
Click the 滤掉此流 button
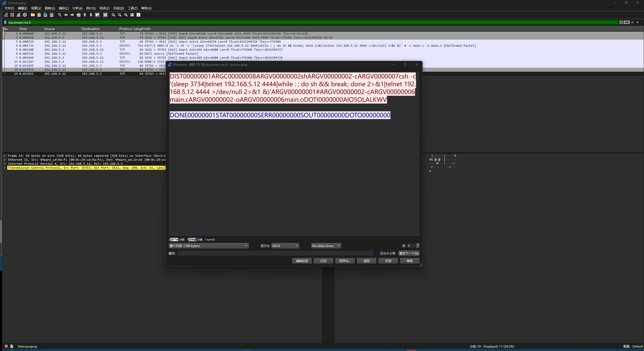tap(302, 261)
